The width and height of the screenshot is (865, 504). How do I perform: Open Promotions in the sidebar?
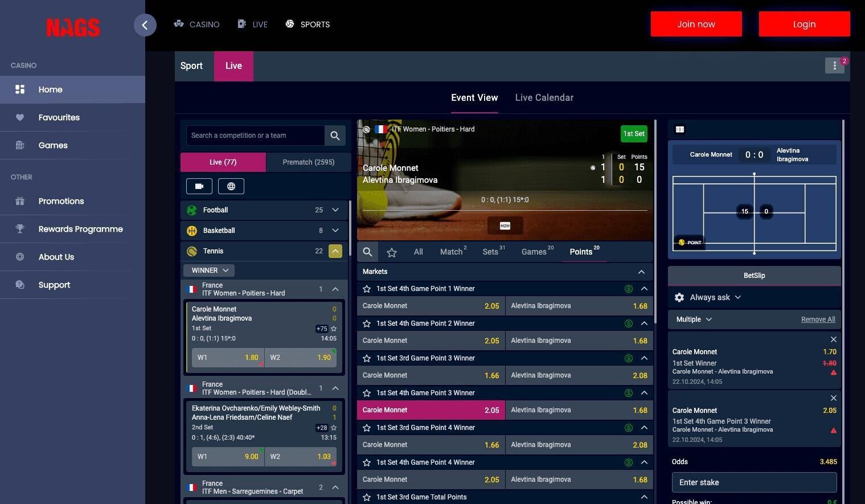coord(72,201)
